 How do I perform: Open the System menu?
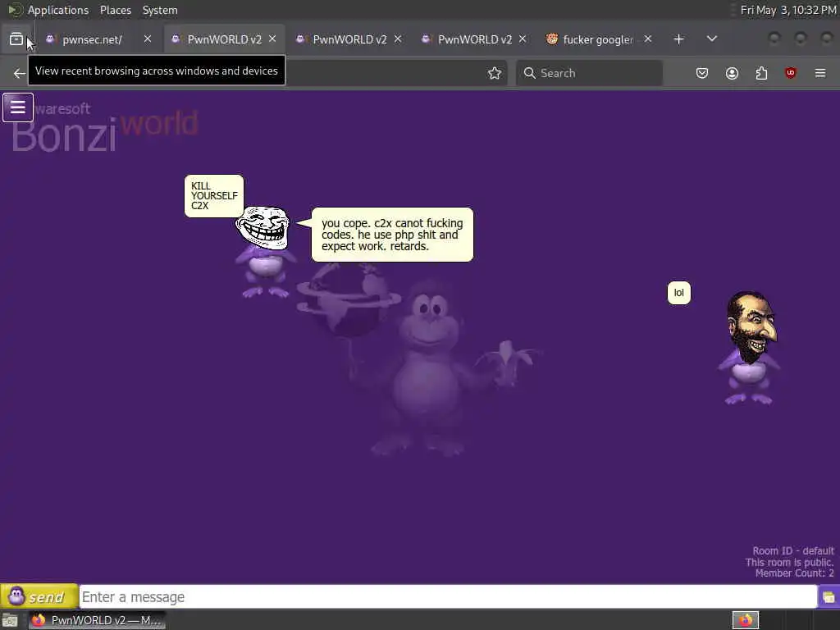coord(160,10)
